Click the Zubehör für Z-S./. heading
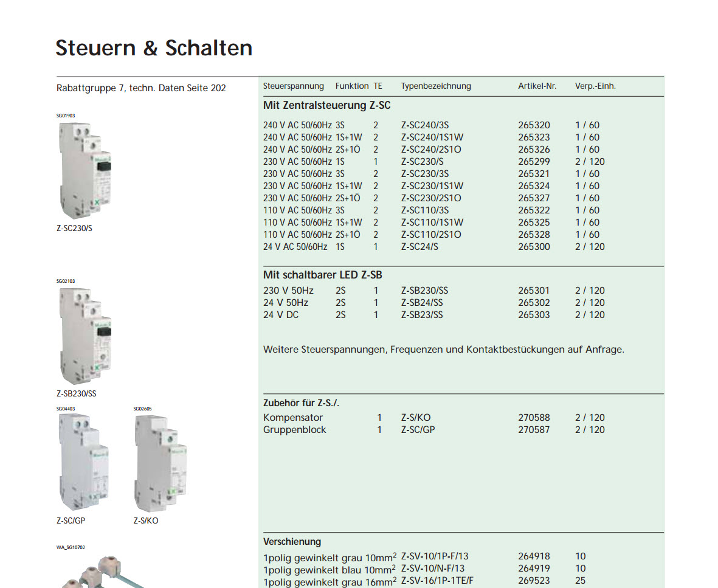The height and width of the screenshot is (588, 718). pos(301,403)
